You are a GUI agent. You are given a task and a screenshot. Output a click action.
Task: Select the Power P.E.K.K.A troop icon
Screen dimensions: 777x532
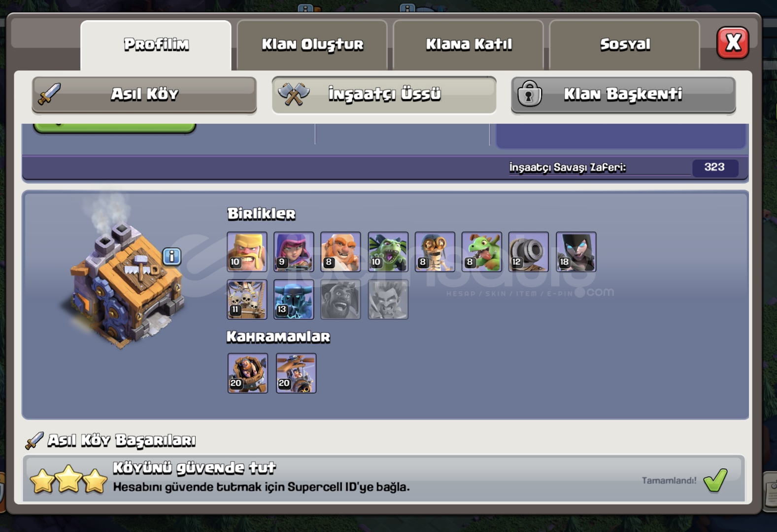tap(294, 299)
